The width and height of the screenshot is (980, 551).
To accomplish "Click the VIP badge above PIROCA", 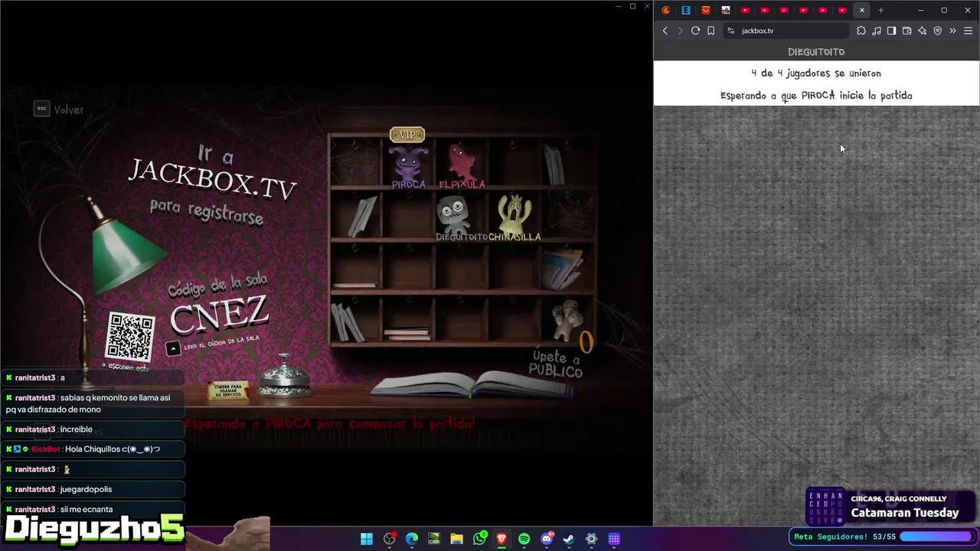I will (x=407, y=135).
